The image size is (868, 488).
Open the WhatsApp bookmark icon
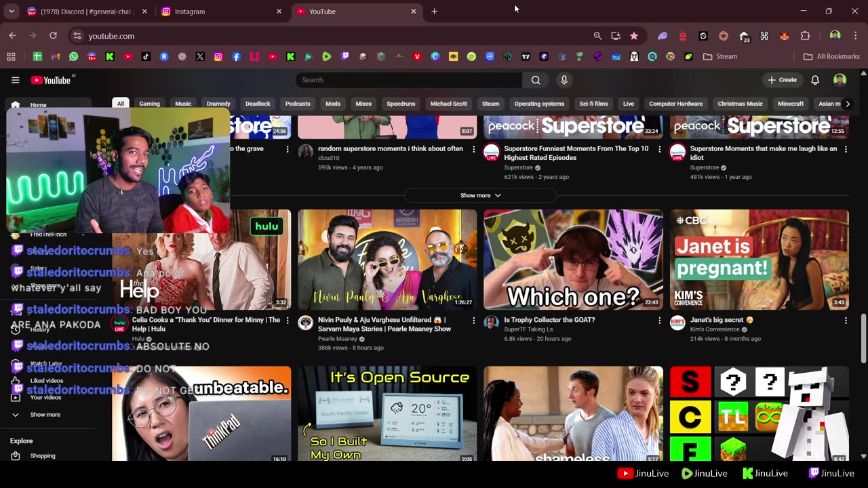(73, 57)
